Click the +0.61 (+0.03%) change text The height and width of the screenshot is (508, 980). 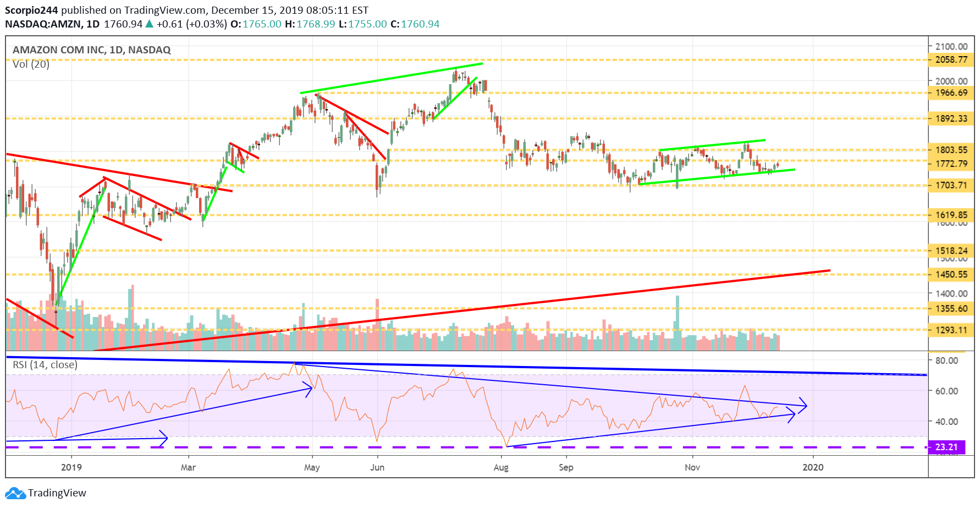[x=191, y=24]
